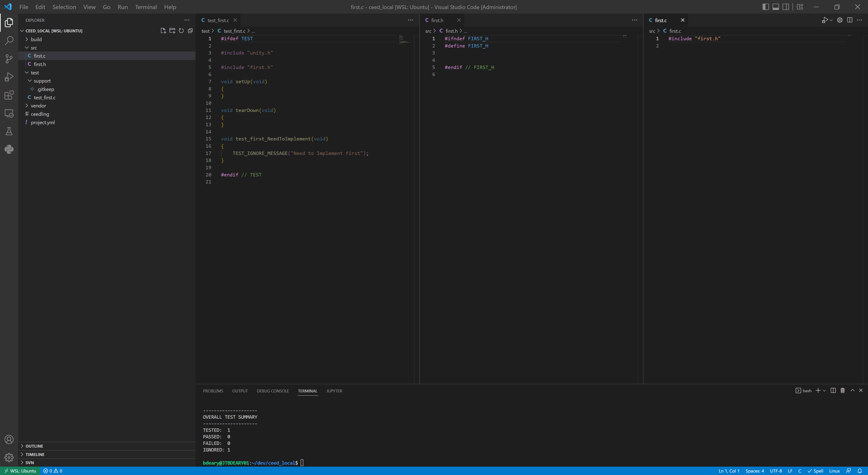Expand the OUTLINE section
Screen dimensions: 868x475
(x=34, y=446)
